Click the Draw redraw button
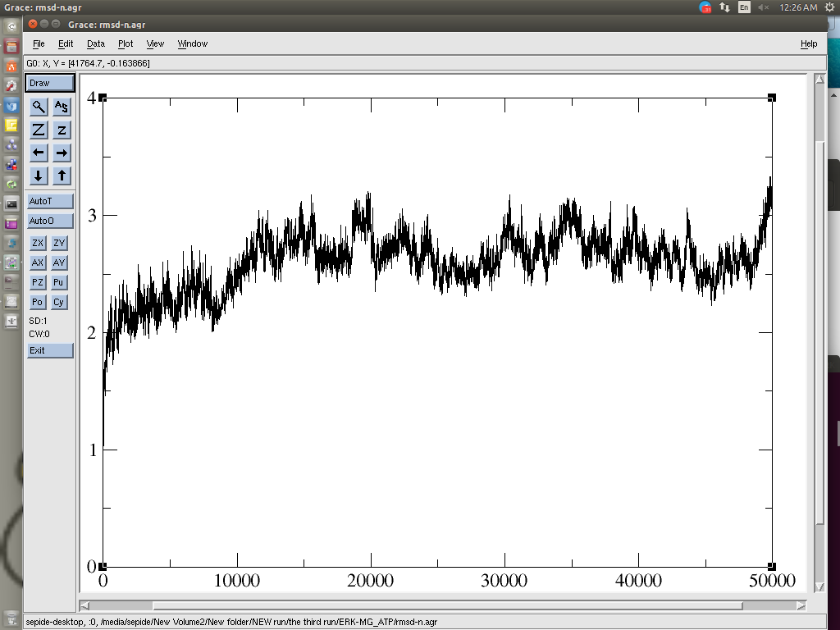The width and height of the screenshot is (840, 630). point(50,83)
